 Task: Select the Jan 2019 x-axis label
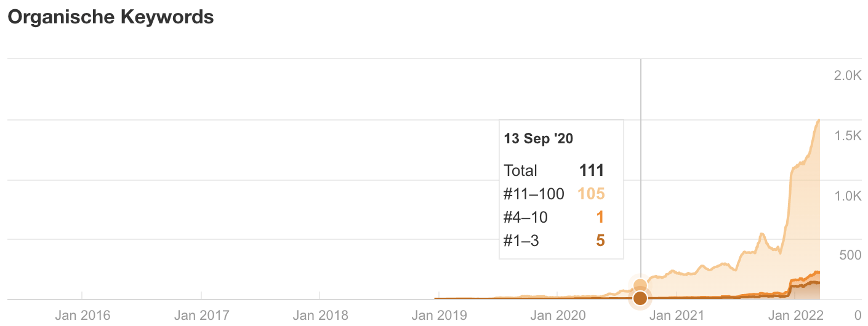pos(439,316)
